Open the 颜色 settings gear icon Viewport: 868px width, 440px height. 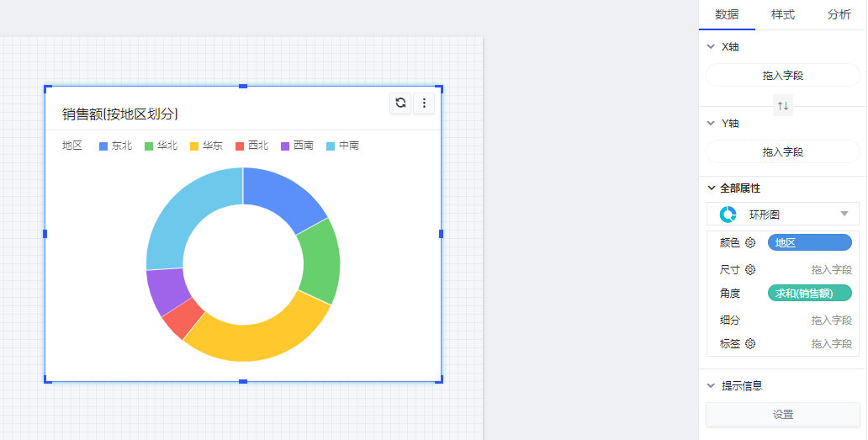click(x=750, y=243)
